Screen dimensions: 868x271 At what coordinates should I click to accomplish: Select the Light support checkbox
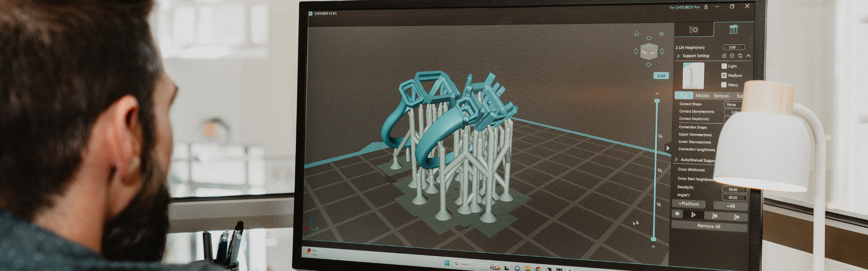tap(724, 66)
